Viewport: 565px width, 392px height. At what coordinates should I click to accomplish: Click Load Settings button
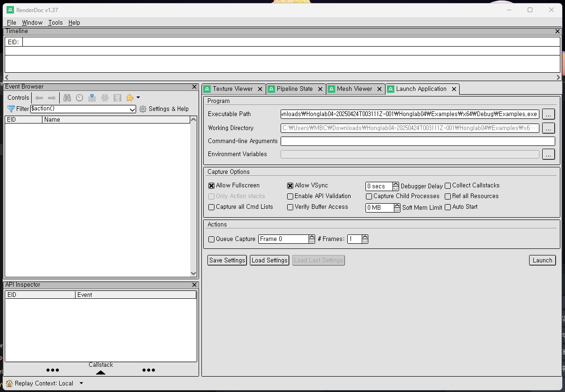(269, 260)
